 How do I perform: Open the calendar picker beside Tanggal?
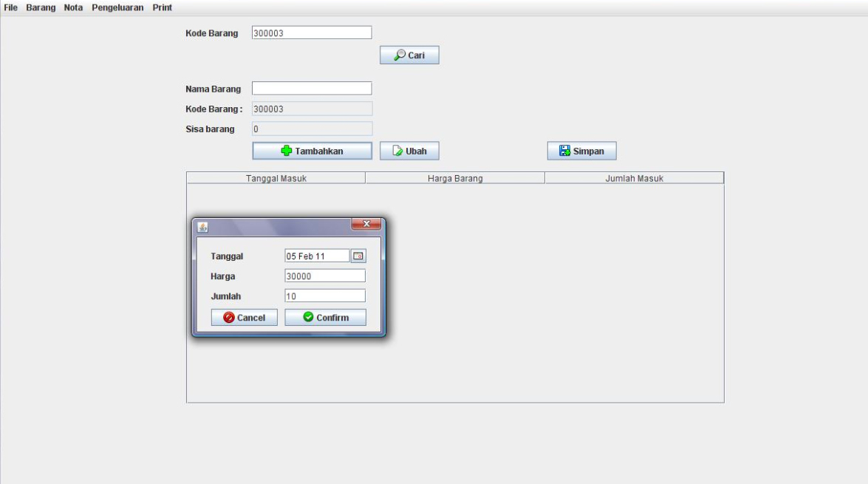tap(358, 256)
